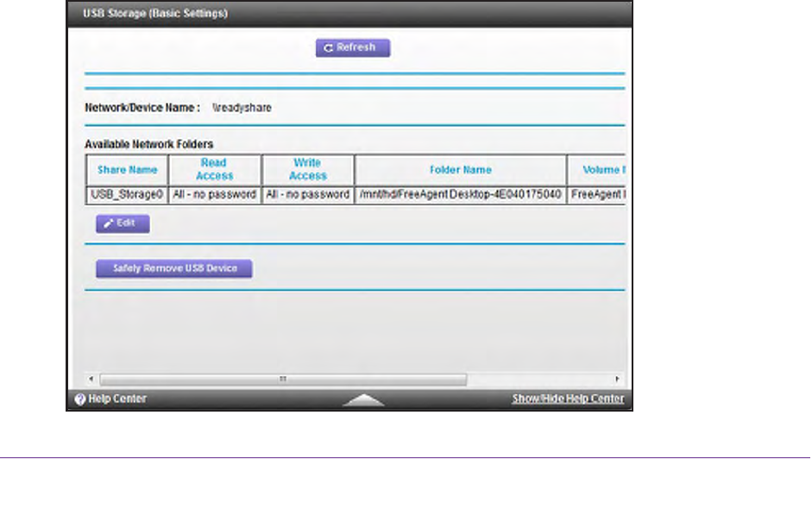Click the Available Network Folders heading

click(x=149, y=144)
